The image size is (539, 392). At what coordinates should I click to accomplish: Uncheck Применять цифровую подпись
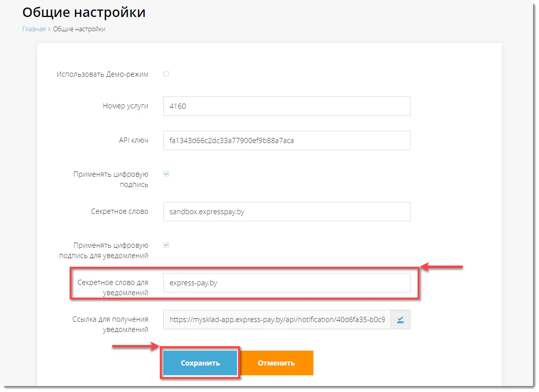pos(166,173)
